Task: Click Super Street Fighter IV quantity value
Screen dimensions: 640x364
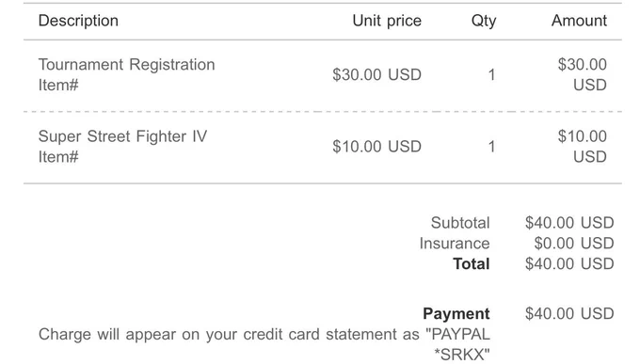Action: (492, 147)
